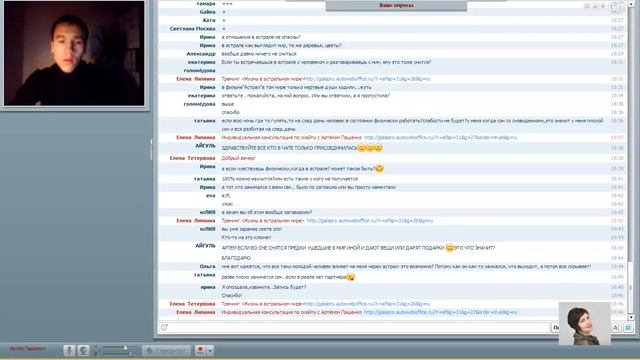Open the dropdown arrow beside record button

tap(210, 350)
